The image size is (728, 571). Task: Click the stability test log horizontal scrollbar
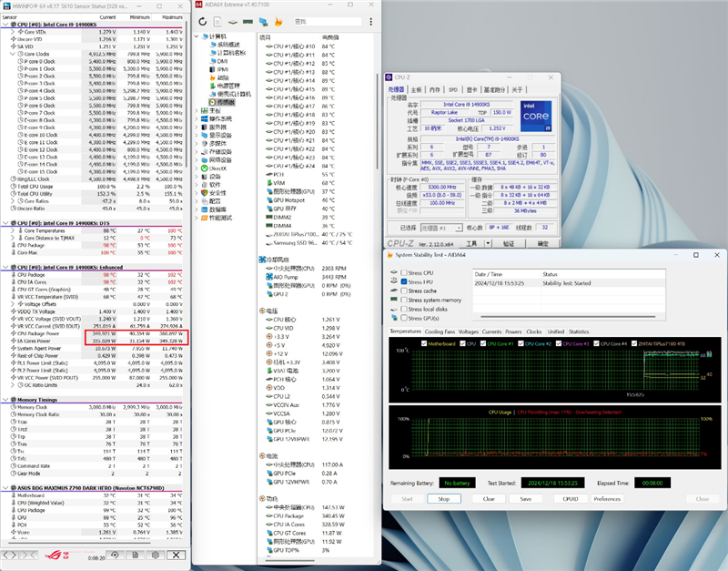(568, 317)
